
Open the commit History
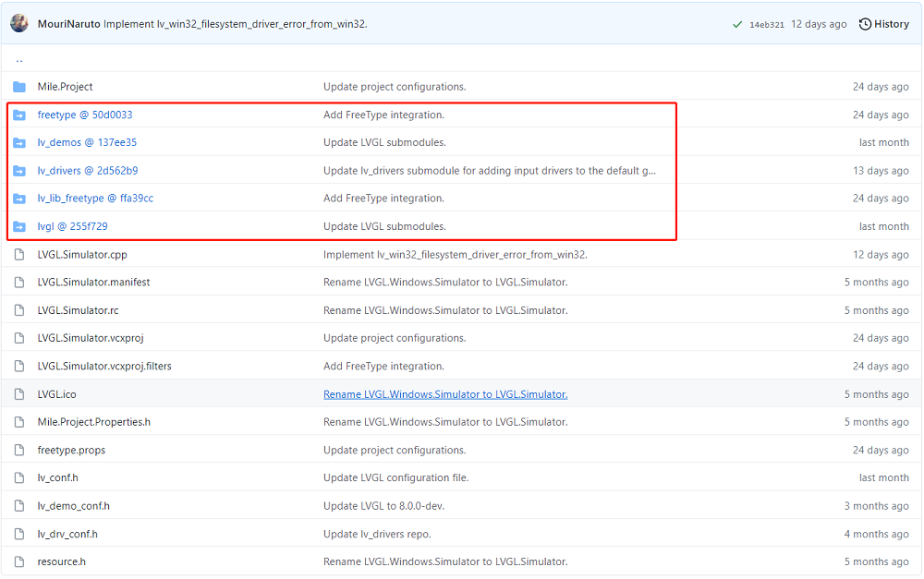(883, 24)
